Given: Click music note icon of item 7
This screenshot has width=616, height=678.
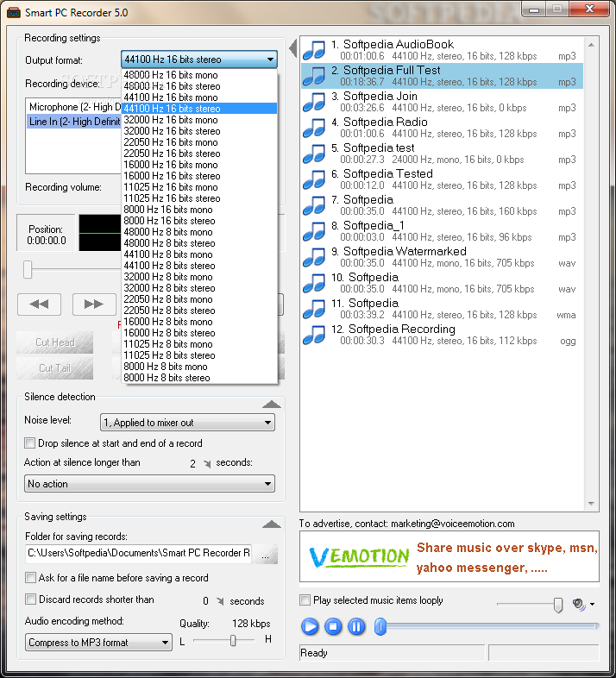Looking at the screenshot, I should pos(314,206).
